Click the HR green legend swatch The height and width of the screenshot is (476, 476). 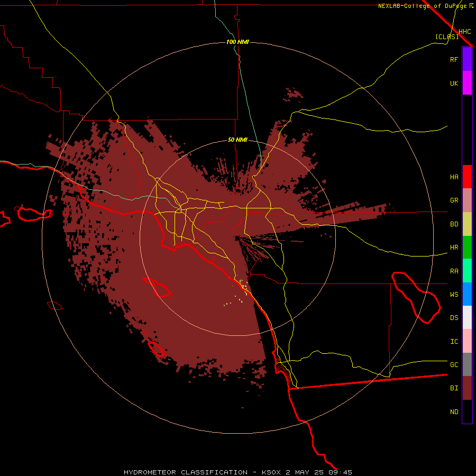467,247
